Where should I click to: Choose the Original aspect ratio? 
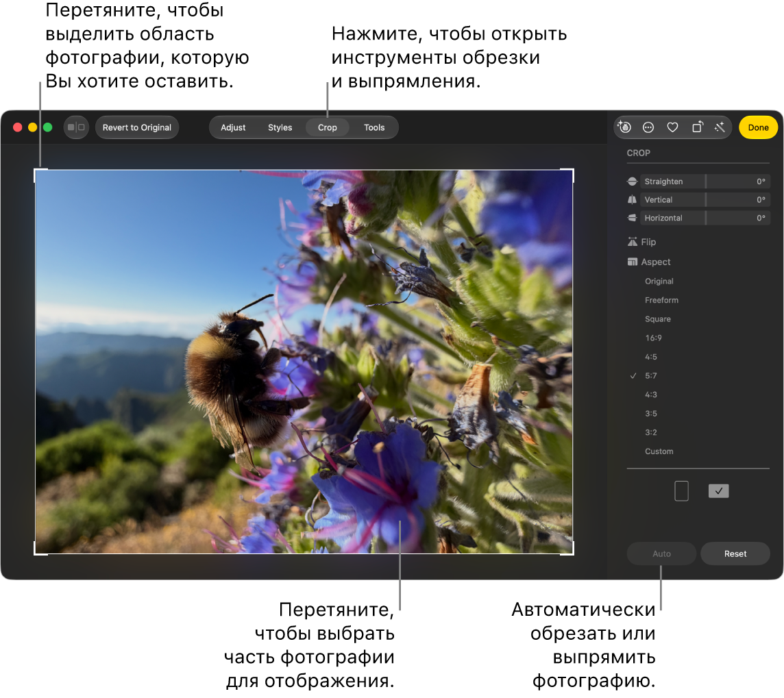click(x=659, y=282)
